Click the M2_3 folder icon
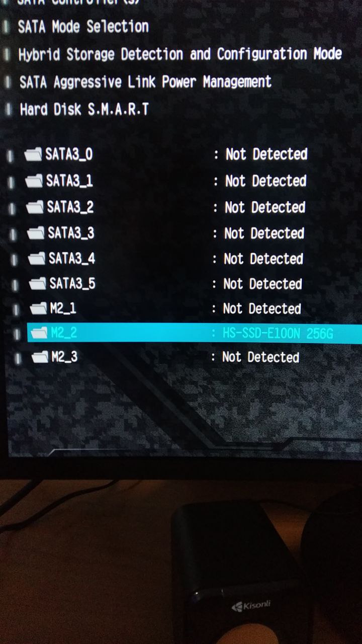Screen dimensions: 362x644 pyautogui.click(x=40, y=358)
